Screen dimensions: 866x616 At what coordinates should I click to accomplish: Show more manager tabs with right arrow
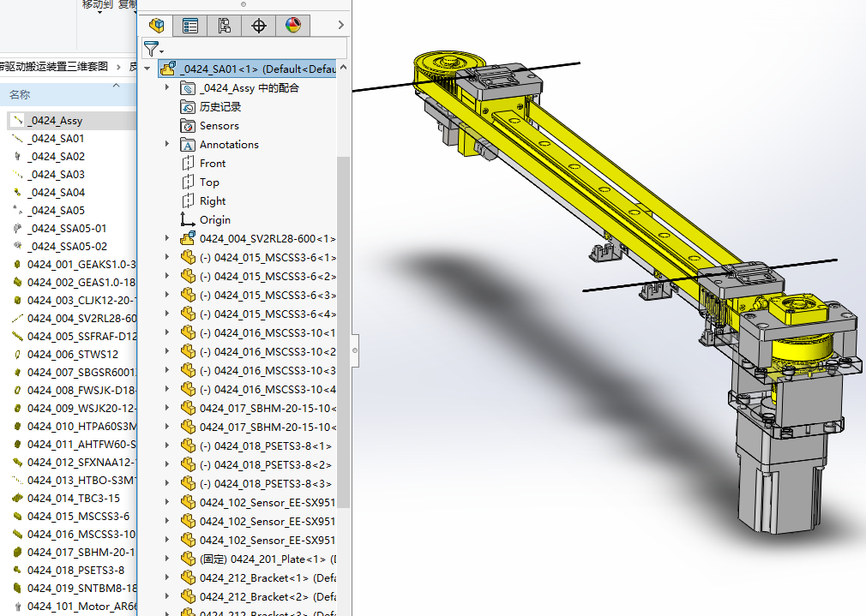coord(340,26)
